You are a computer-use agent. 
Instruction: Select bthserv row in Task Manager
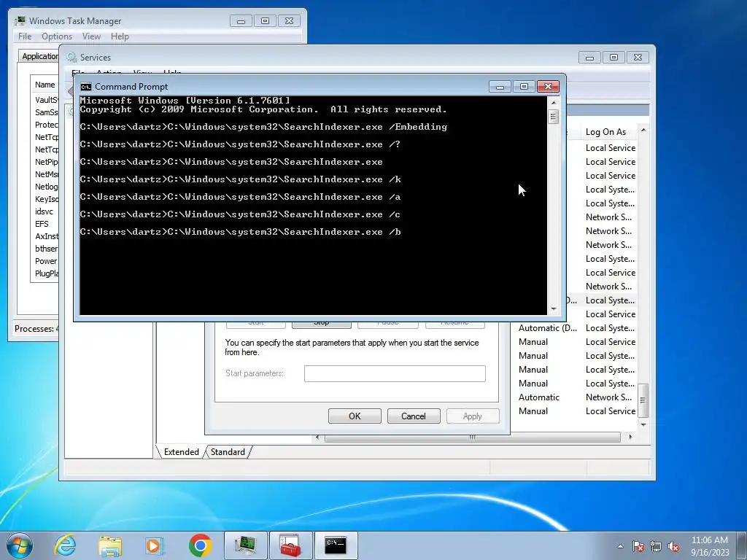pyautogui.click(x=44, y=249)
